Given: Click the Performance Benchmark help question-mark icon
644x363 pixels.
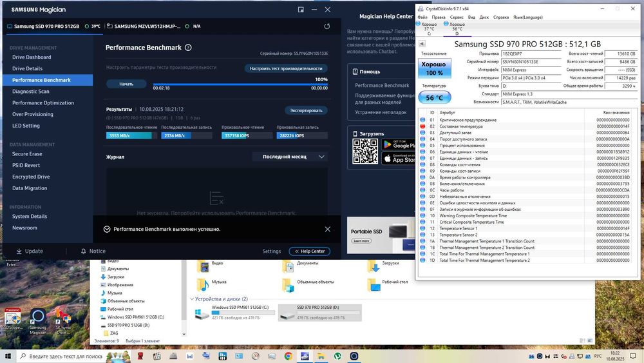Looking at the screenshot, I should pos(188,48).
